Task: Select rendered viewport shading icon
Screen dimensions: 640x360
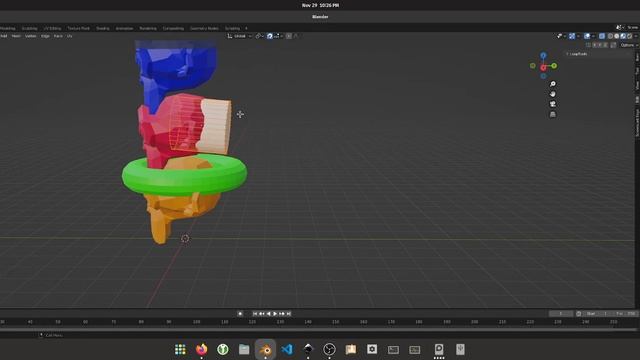Action: pos(630,36)
